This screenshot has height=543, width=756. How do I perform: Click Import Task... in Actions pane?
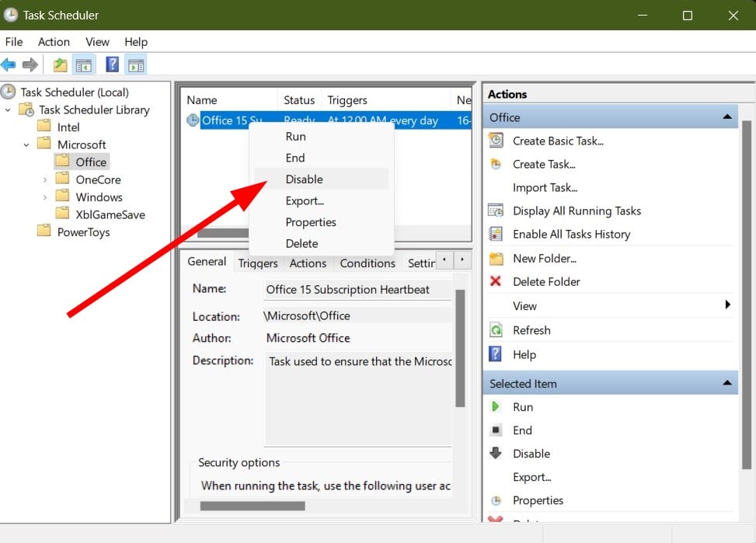click(x=545, y=187)
